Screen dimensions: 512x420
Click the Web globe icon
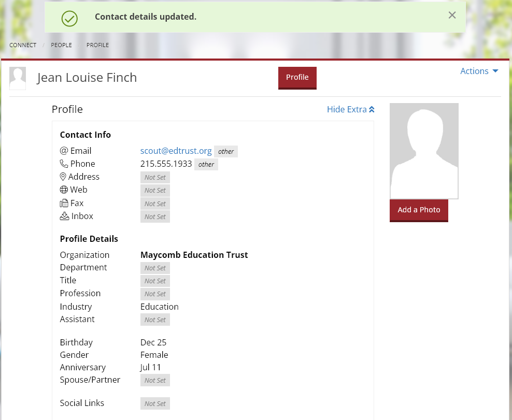pos(64,190)
